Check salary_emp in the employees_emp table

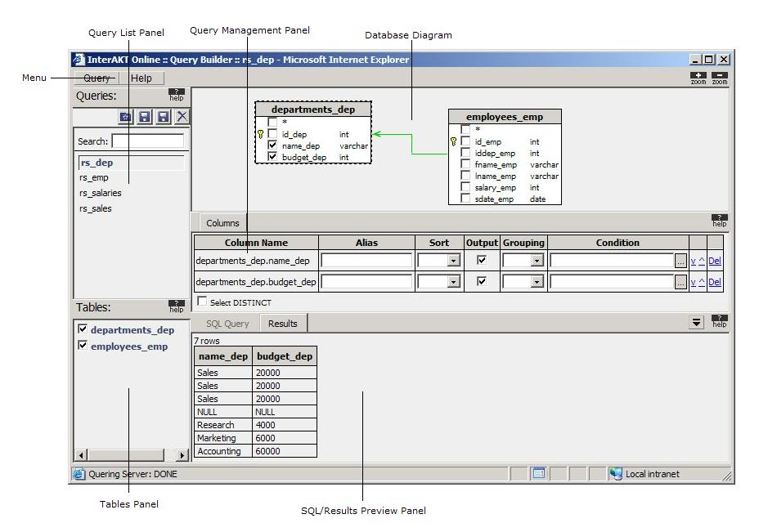[465, 187]
